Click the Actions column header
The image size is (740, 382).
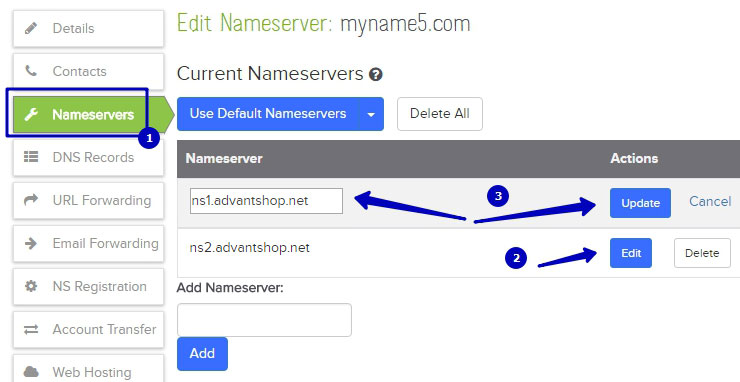[634, 158]
